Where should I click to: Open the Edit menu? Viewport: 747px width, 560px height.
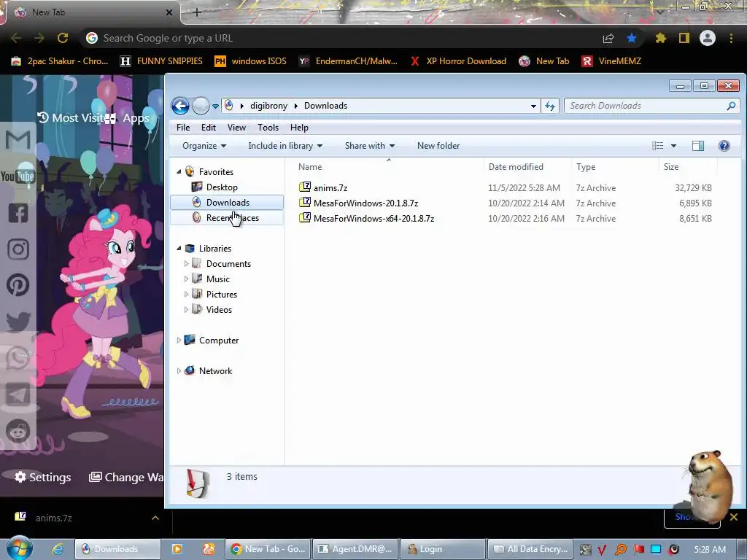pyautogui.click(x=208, y=128)
